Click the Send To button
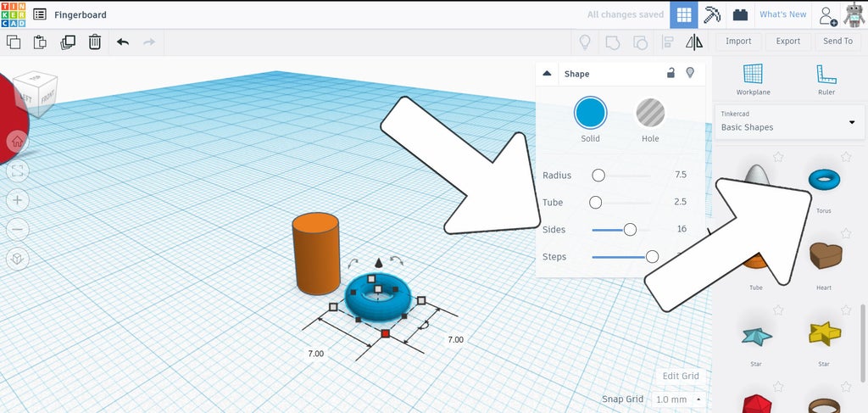The height and width of the screenshot is (413, 868). point(837,42)
